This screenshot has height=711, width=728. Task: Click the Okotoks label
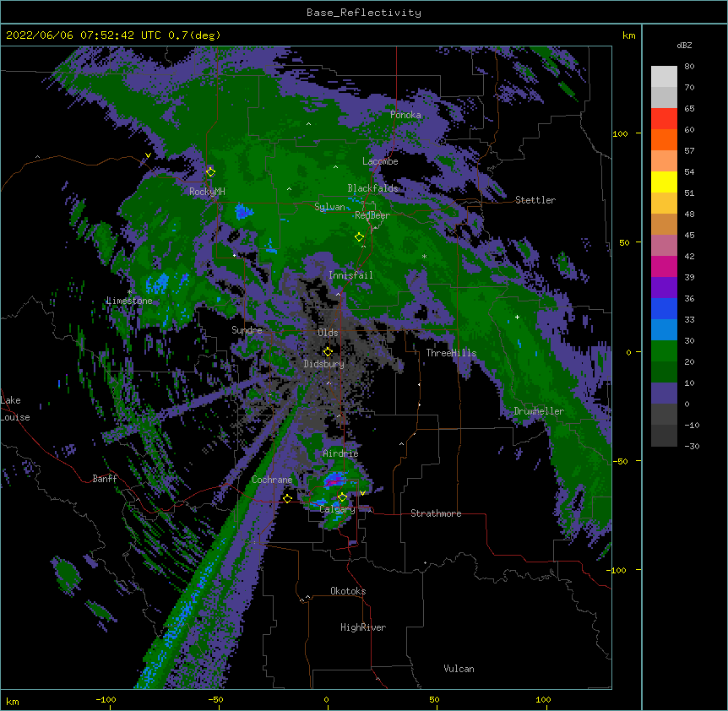pyautogui.click(x=348, y=591)
